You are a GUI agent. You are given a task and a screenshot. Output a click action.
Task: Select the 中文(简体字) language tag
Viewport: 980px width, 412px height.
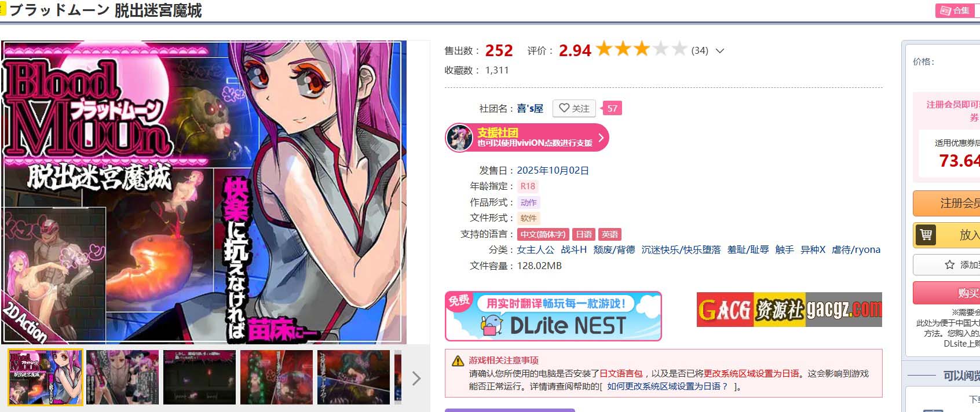[543, 234]
